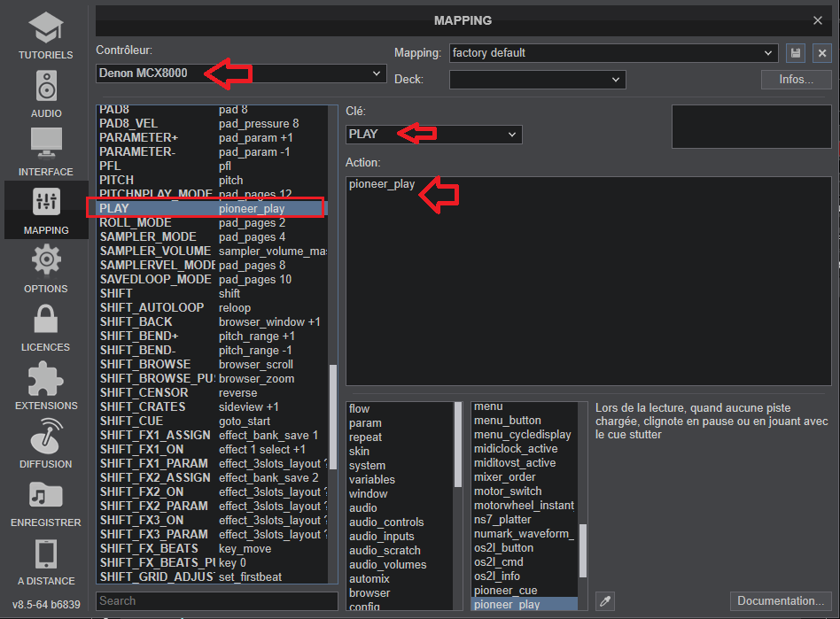Viewport: 840px width, 619px height.
Task: Choose the variables action category
Action: [401, 480]
